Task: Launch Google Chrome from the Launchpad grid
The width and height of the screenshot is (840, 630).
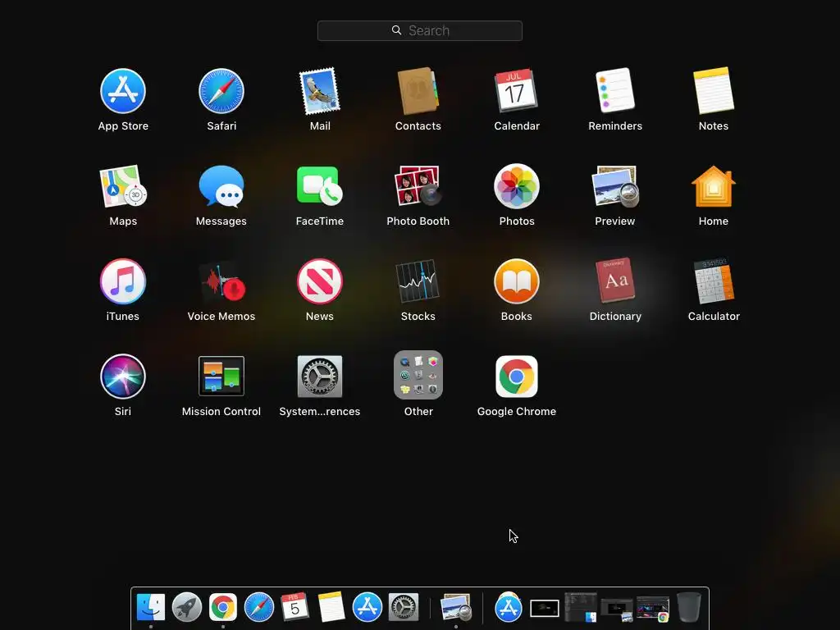Action: click(x=517, y=377)
